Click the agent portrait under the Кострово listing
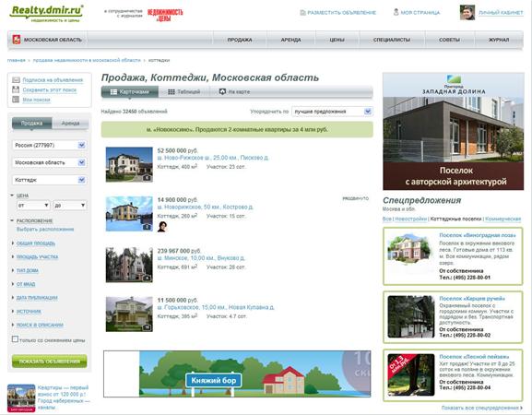 162,226
